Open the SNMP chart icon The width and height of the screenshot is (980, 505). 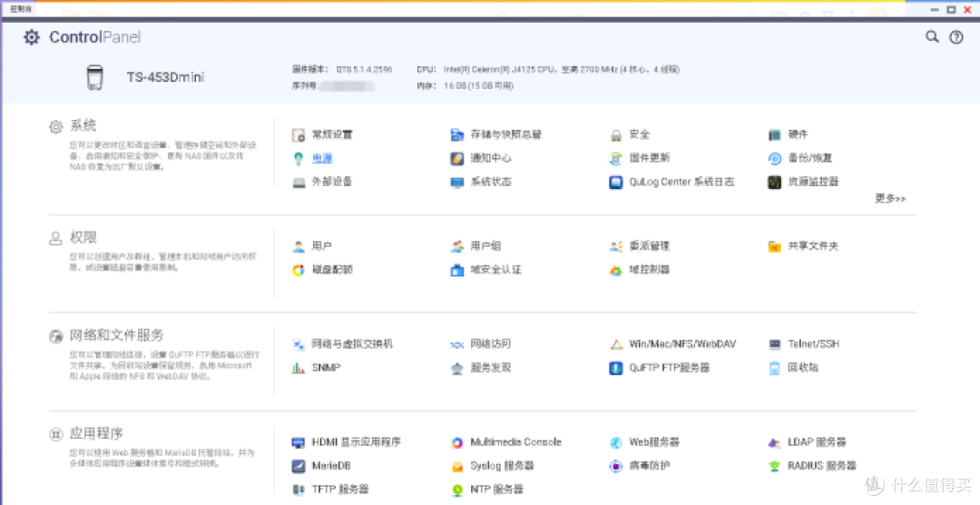pos(299,368)
